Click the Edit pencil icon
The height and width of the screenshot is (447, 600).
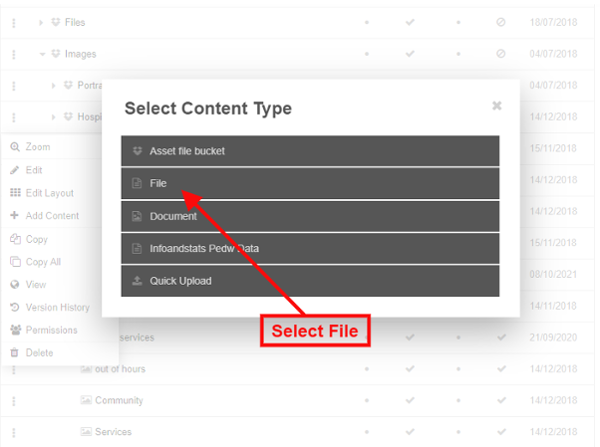click(x=15, y=170)
